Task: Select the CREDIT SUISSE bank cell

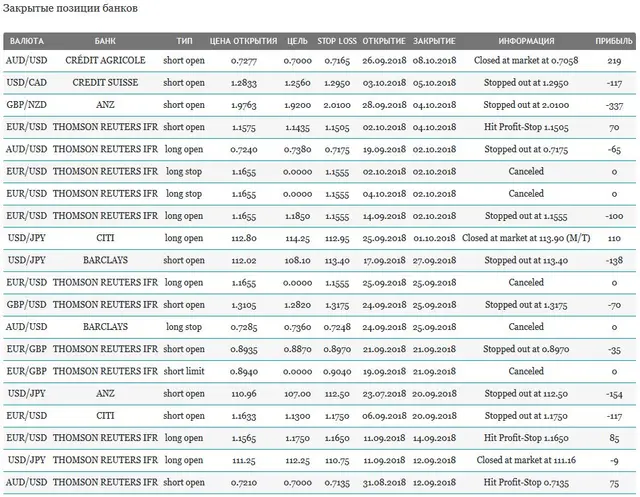Action: [105, 82]
